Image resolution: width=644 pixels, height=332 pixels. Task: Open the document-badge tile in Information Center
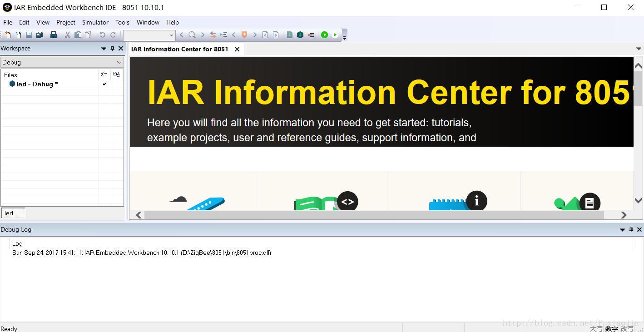577,191
